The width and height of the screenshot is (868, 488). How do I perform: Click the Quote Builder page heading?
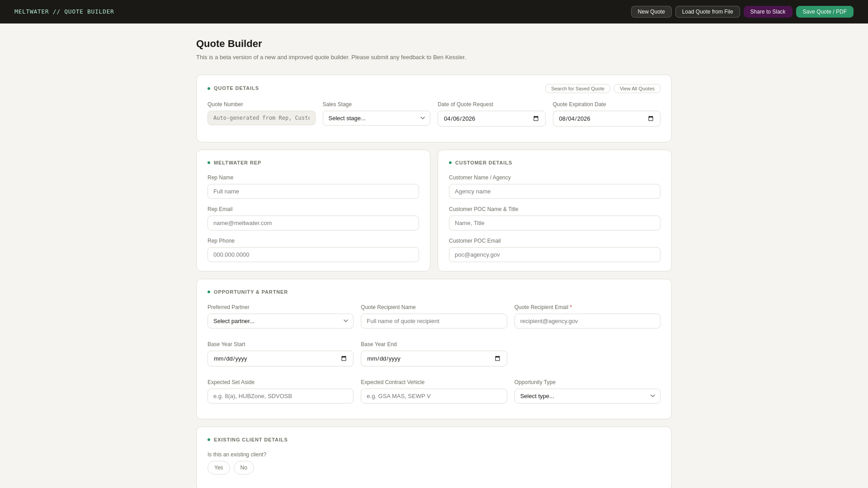click(229, 44)
